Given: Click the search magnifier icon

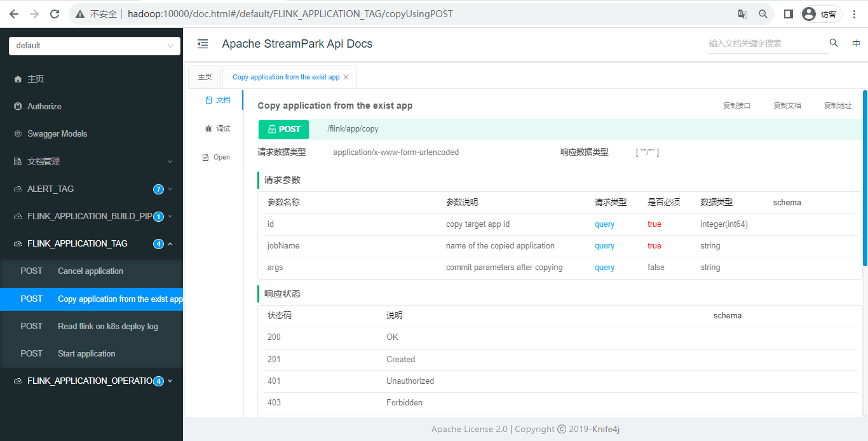Looking at the screenshot, I should click(833, 43).
